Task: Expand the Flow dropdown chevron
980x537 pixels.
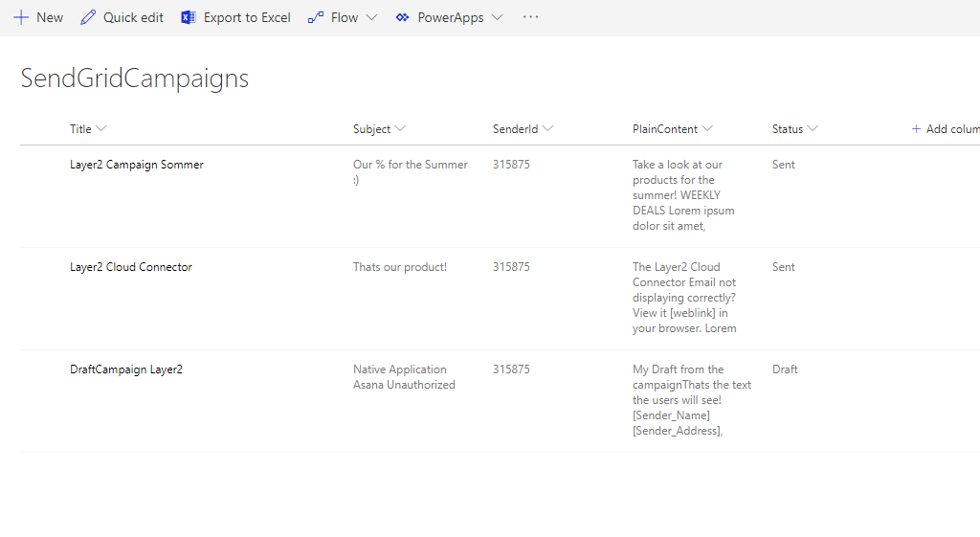Action: (x=372, y=17)
